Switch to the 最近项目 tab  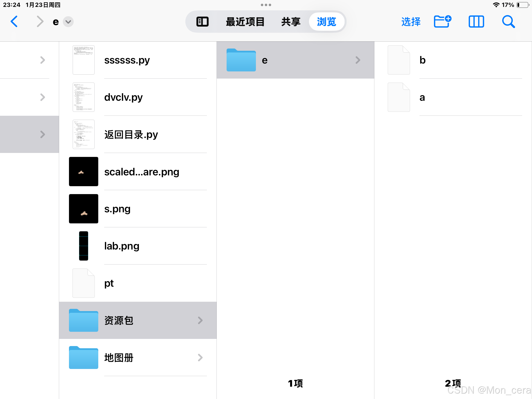pyautogui.click(x=245, y=22)
